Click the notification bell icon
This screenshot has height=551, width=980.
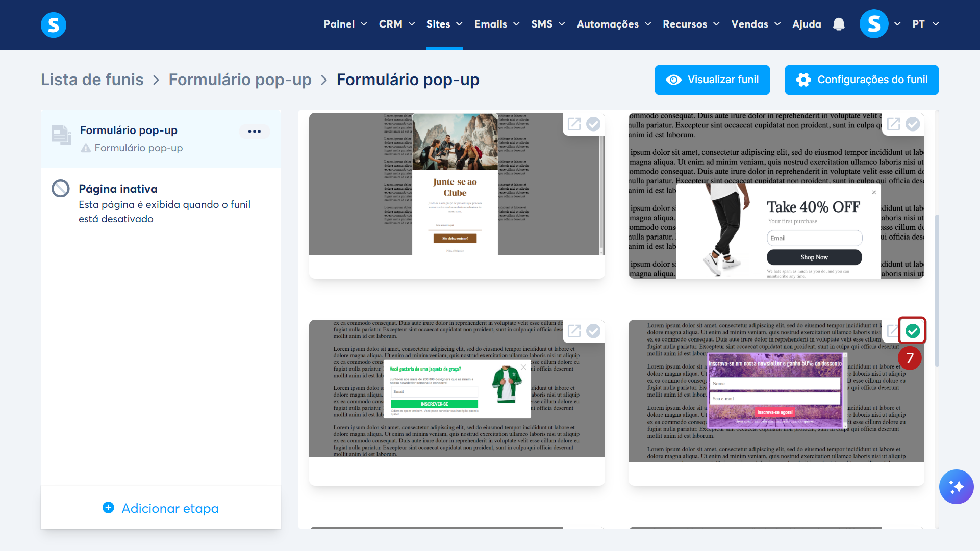pos(839,24)
